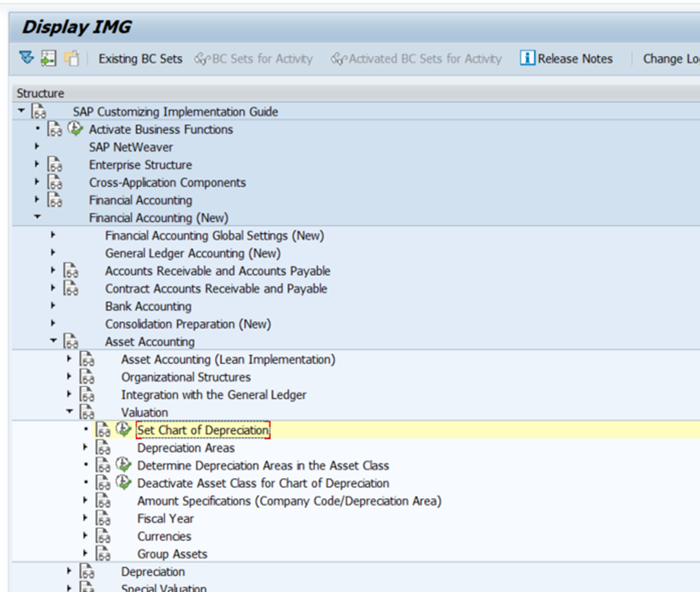Open documentation icon for Asset Accounting (Lean Implementation)
This screenshot has height=592, width=700.
click(86, 358)
